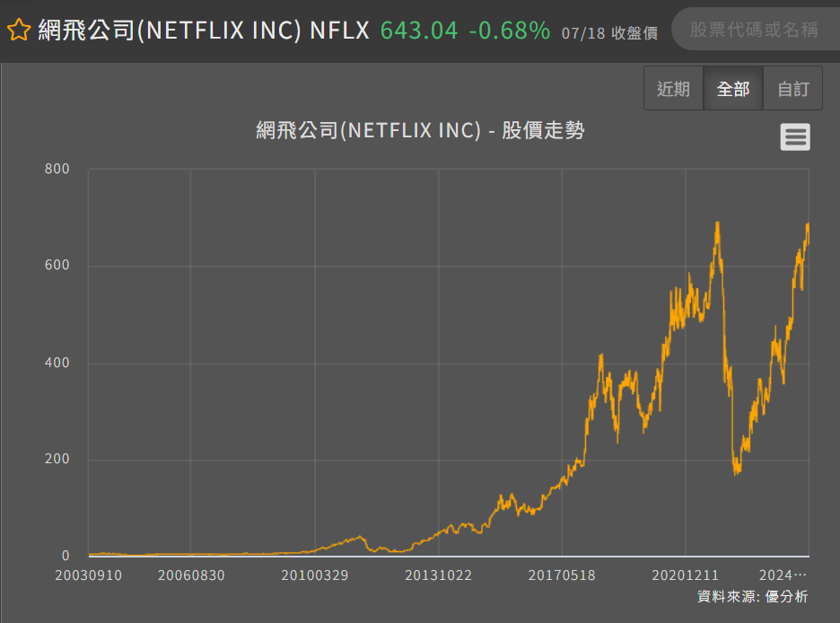840x623 pixels.
Task: Click the 07/18 收盤價 label
Action: [x=609, y=33]
